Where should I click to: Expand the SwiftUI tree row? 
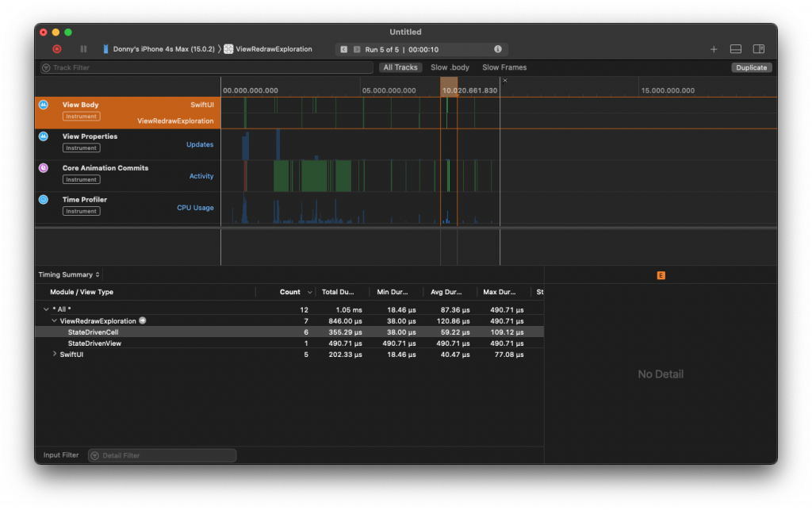[55, 355]
